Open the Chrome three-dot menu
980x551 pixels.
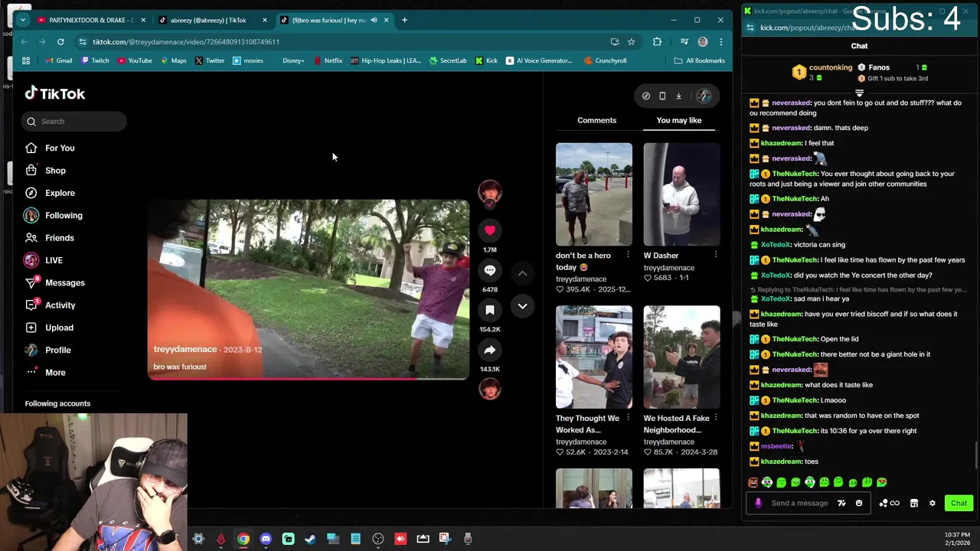tap(720, 41)
